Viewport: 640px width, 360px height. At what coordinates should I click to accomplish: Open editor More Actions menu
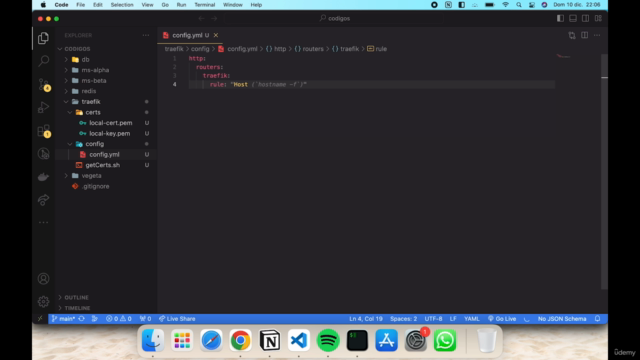pos(597,36)
